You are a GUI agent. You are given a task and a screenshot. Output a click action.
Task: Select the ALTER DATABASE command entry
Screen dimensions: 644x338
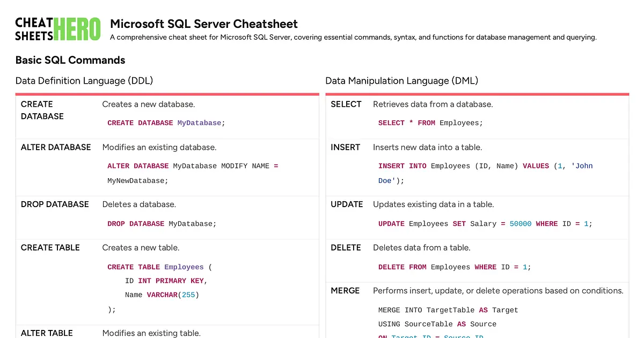[x=56, y=147]
